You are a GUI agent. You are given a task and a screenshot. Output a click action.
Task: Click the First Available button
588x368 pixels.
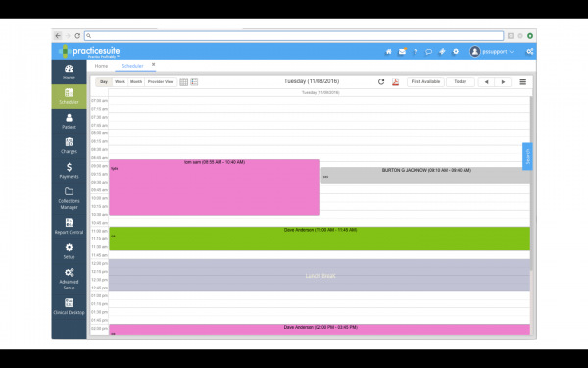(425, 81)
